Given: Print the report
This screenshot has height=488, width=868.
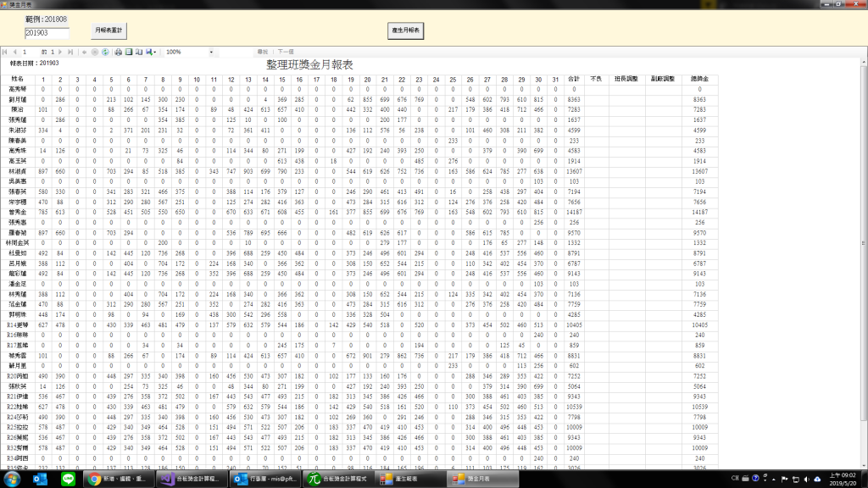Looking at the screenshot, I should (x=119, y=52).
